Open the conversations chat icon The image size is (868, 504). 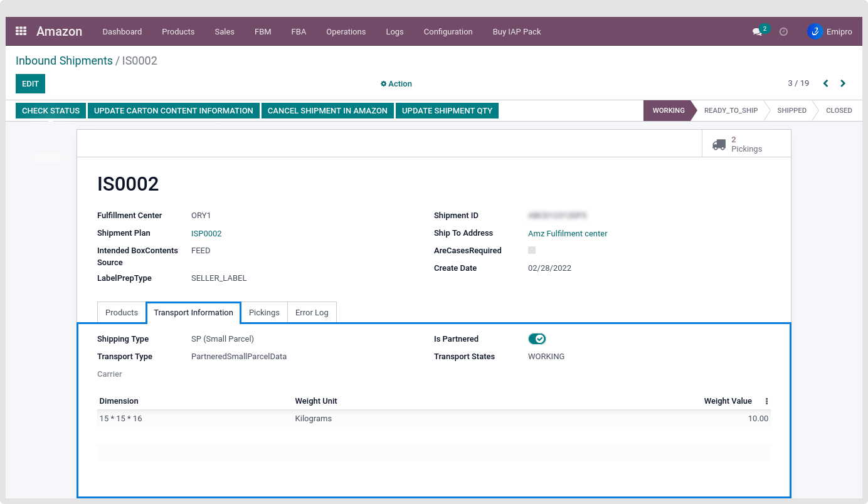point(758,31)
